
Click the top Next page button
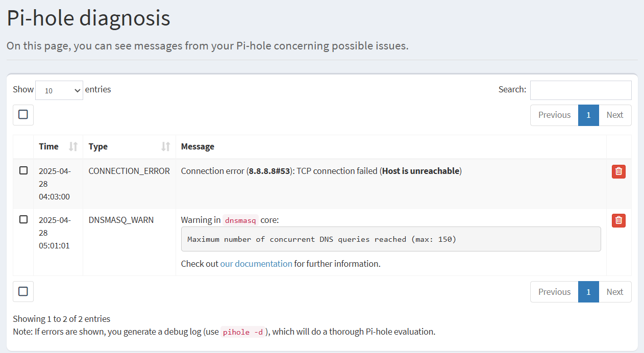(x=614, y=115)
